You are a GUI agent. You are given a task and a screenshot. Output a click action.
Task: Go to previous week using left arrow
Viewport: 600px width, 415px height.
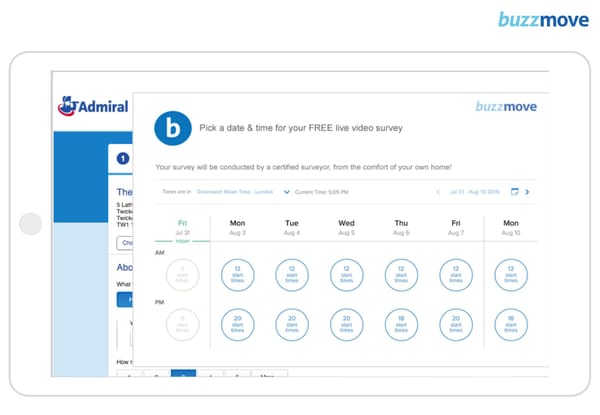click(x=436, y=191)
